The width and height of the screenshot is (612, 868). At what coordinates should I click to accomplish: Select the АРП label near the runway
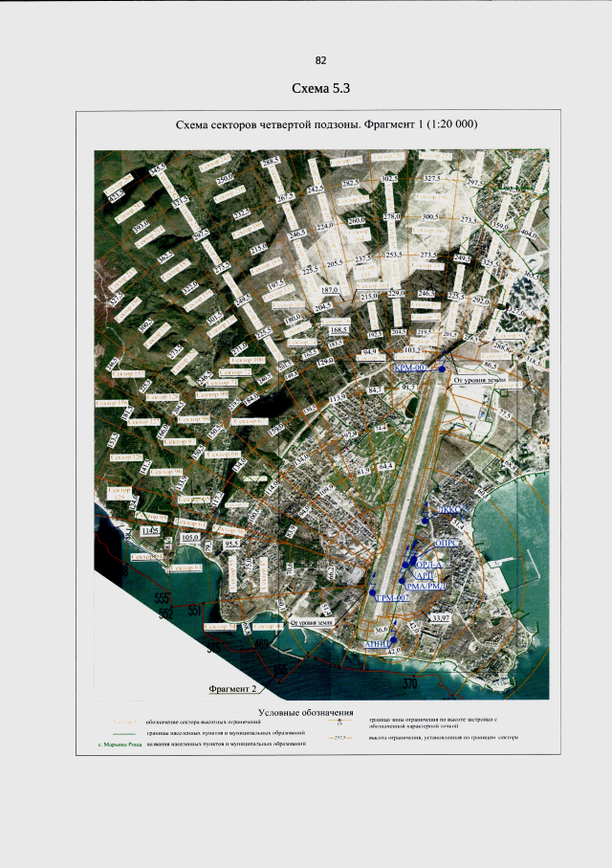pos(426,575)
